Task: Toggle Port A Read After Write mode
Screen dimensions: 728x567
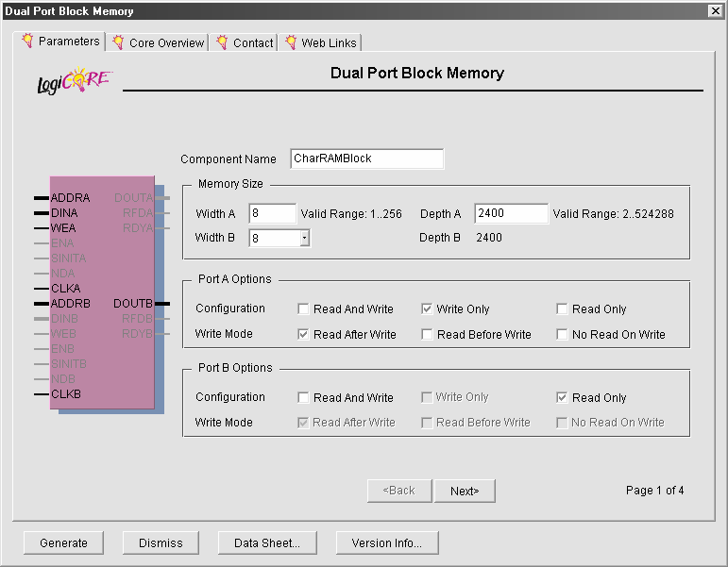Action: click(303, 334)
